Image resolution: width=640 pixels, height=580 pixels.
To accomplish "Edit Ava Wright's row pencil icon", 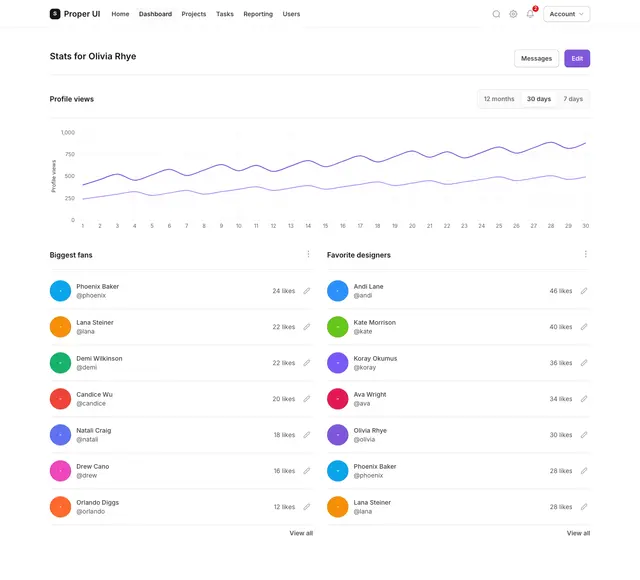I will tap(584, 398).
